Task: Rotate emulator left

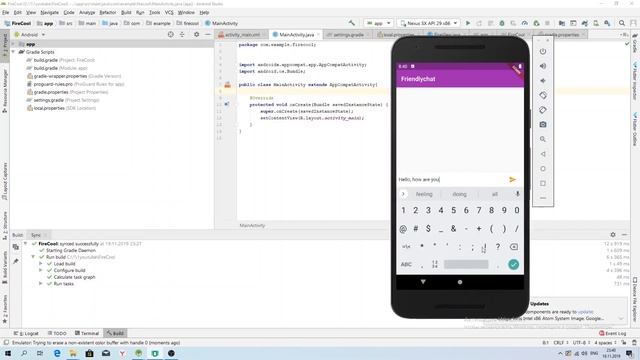Action: point(543,96)
